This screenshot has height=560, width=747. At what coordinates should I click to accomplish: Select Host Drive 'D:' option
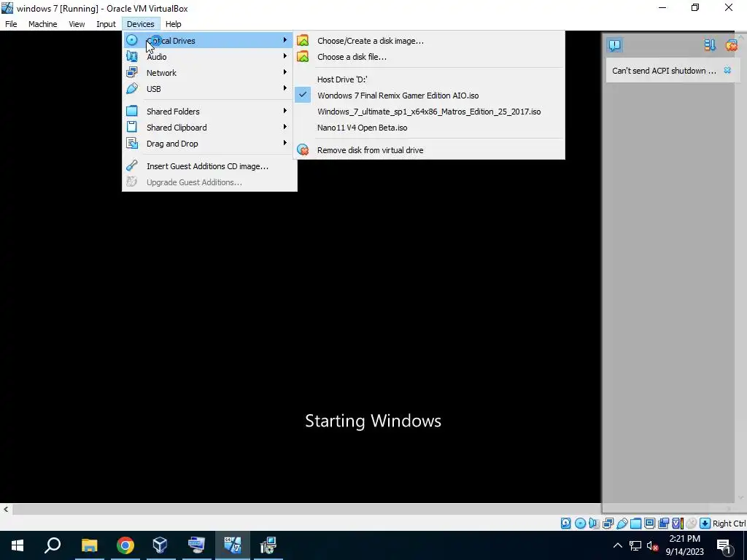[429, 79]
